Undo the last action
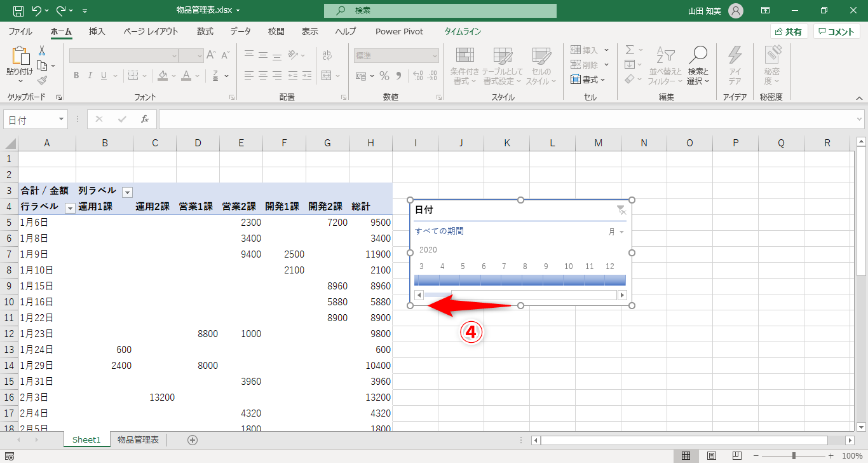The width and height of the screenshot is (868, 463). click(x=36, y=11)
